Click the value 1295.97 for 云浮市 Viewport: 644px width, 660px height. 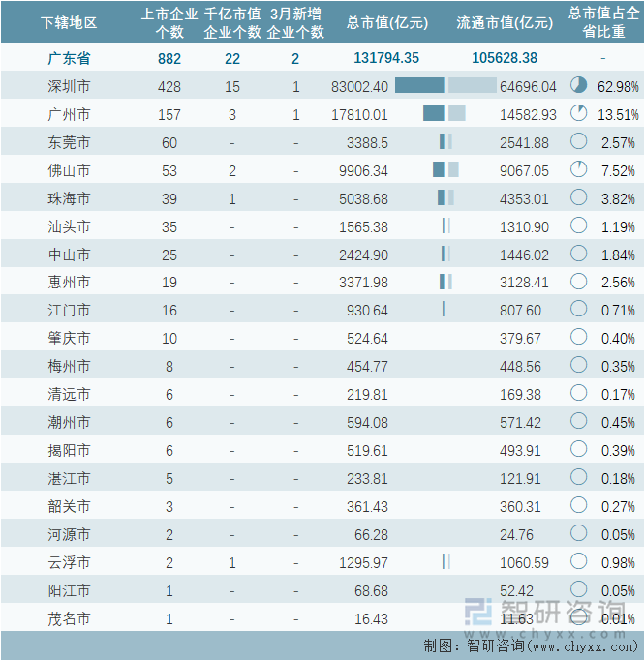[363, 563]
